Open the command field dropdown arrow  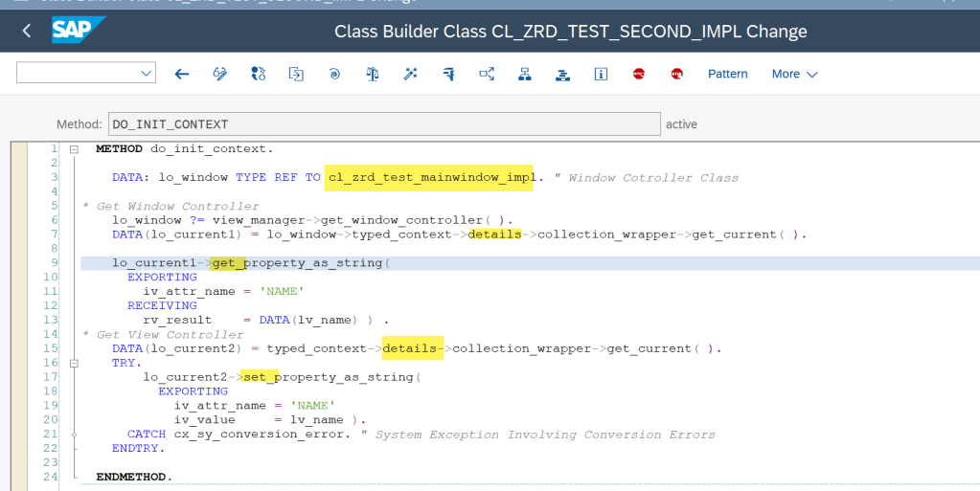(x=146, y=74)
